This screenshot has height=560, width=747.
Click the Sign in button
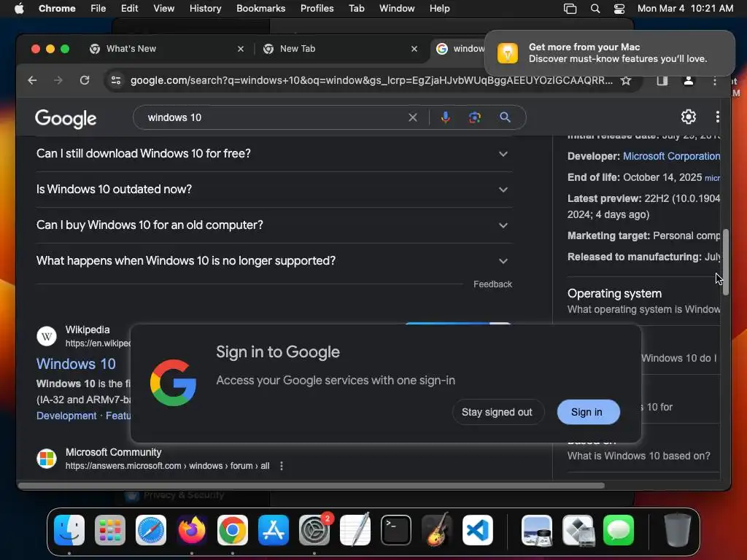(x=588, y=413)
